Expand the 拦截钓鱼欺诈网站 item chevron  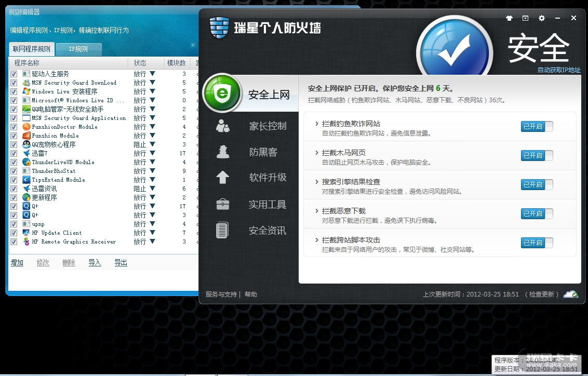pos(316,123)
